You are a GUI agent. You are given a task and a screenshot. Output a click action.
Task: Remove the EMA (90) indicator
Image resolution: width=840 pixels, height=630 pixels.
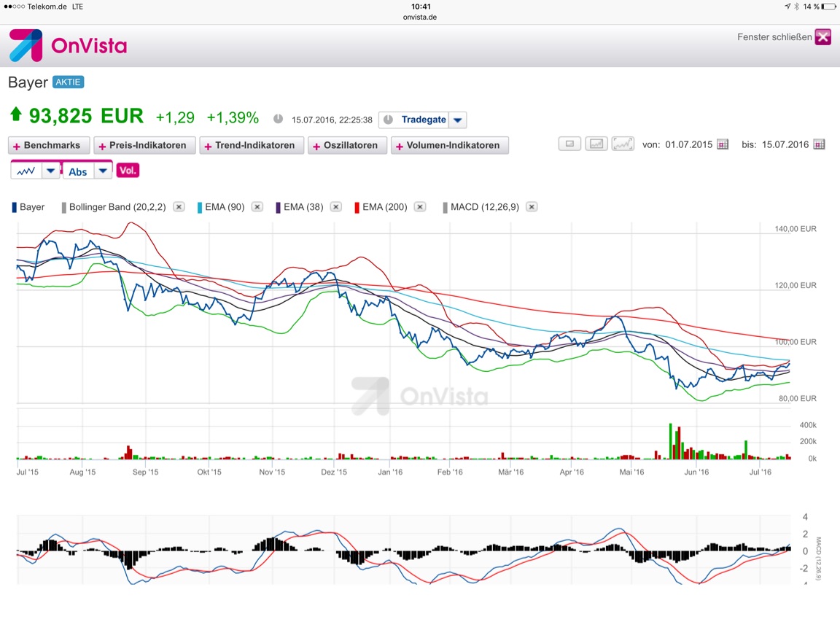(257, 207)
